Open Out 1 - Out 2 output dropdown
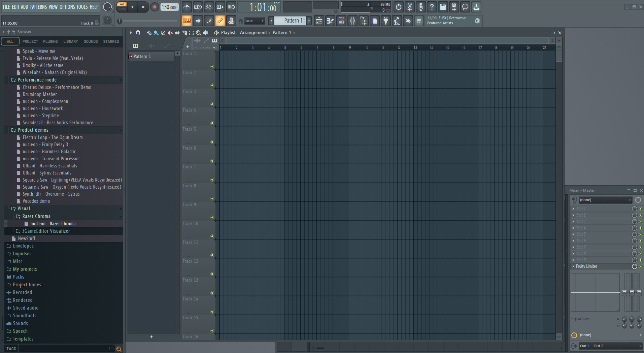This screenshot has height=353, width=644. [610, 346]
